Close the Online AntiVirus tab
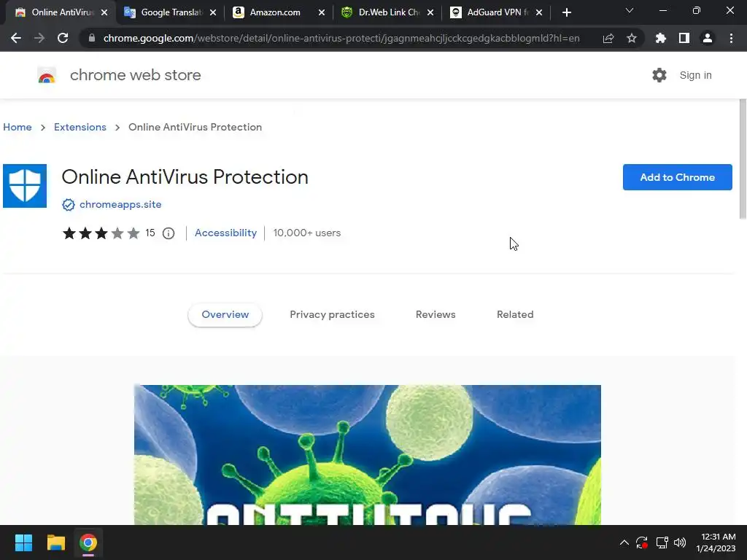747x560 pixels. 104,12
